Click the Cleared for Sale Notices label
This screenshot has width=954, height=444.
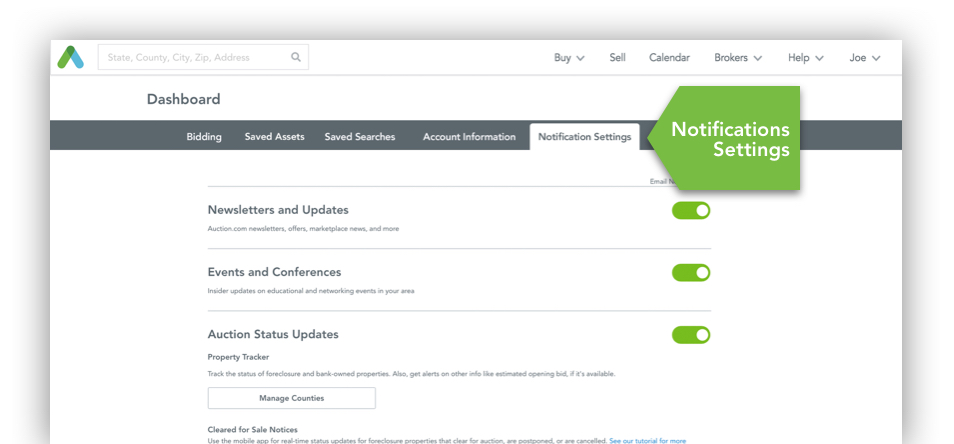coord(252,430)
